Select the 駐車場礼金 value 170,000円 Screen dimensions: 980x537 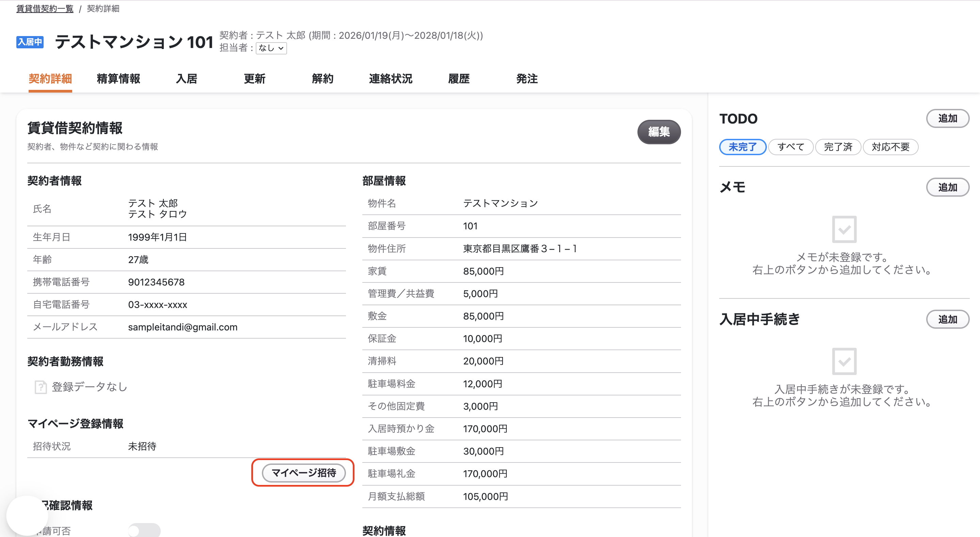(485, 473)
